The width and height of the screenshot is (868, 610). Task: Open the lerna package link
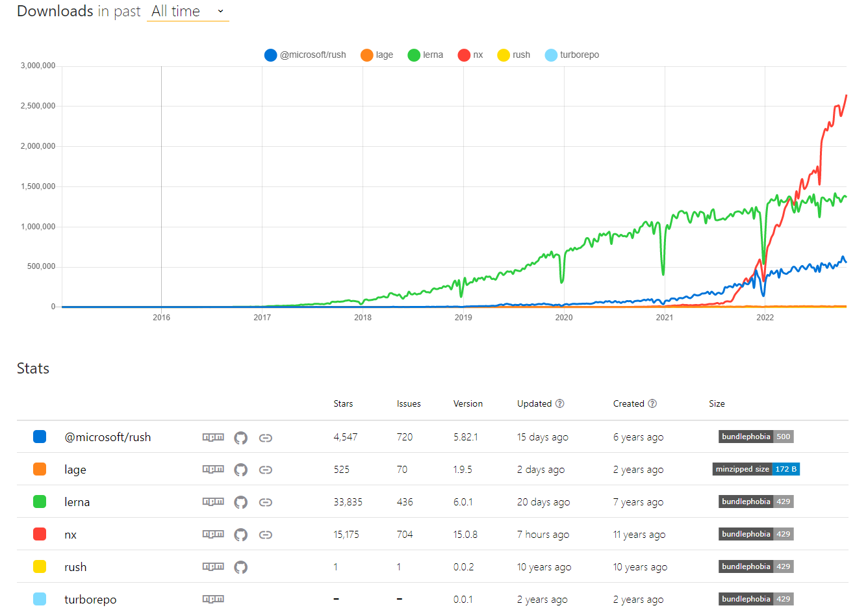(77, 502)
